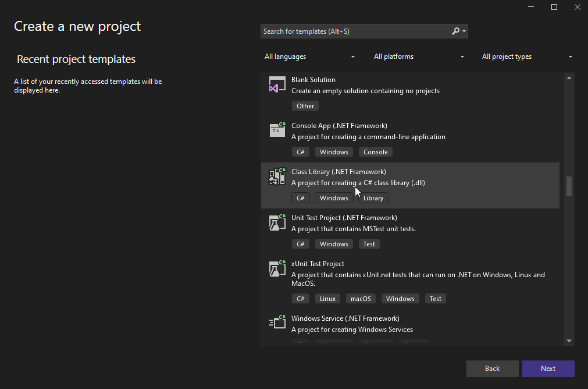The height and width of the screenshot is (389, 588).
Task: Open the All project types dropdown
Action: coord(527,56)
